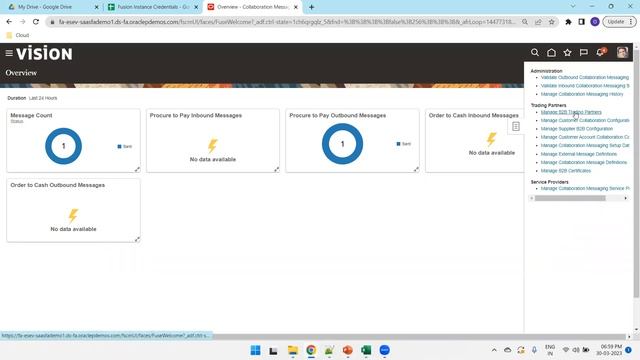640x360 pixels.
Task: Open File Explorer from taskbar
Action: [293, 350]
